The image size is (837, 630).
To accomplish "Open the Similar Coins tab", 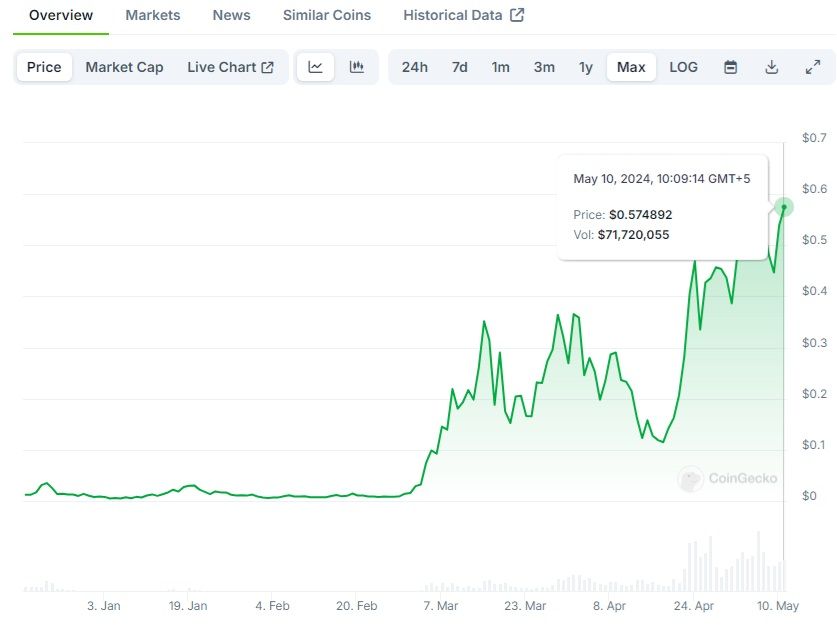I will pos(327,15).
